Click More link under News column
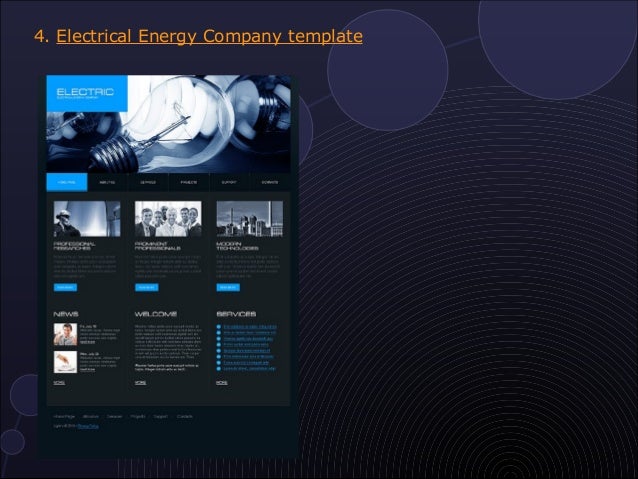The width and height of the screenshot is (638, 479). point(59,383)
